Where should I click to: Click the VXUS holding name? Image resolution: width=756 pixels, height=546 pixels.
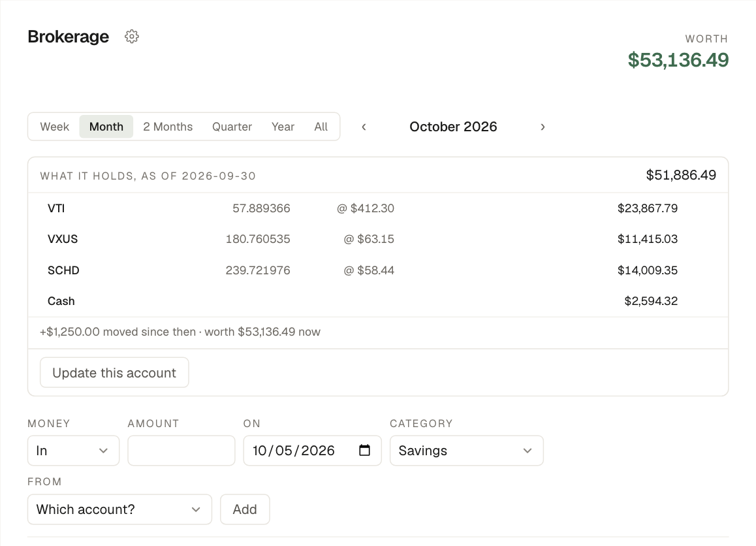(x=63, y=239)
